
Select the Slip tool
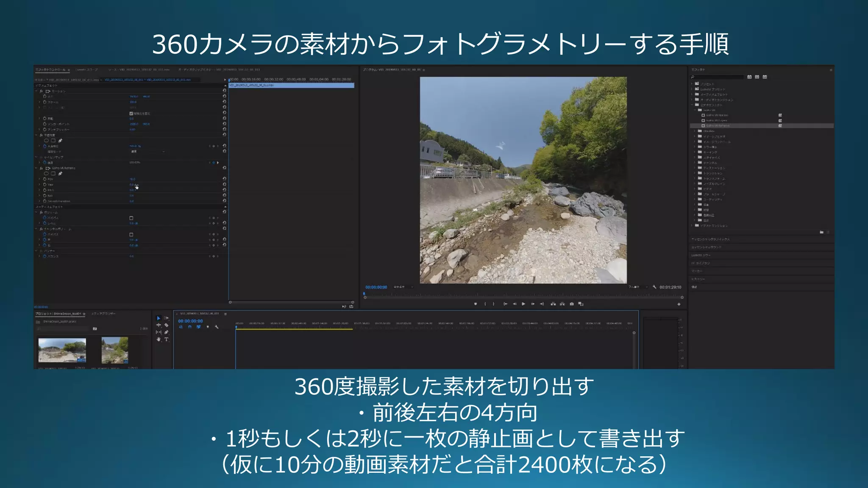(159, 332)
